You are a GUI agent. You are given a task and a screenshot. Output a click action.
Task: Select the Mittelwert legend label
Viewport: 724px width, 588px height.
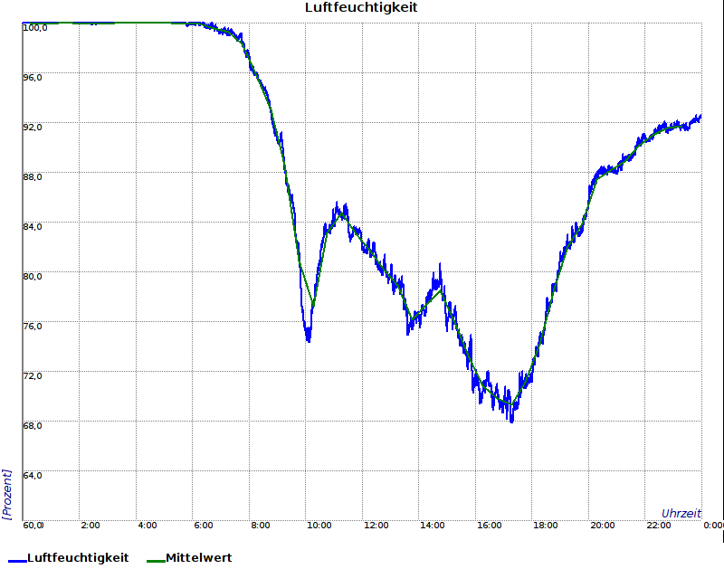click(x=198, y=558)
